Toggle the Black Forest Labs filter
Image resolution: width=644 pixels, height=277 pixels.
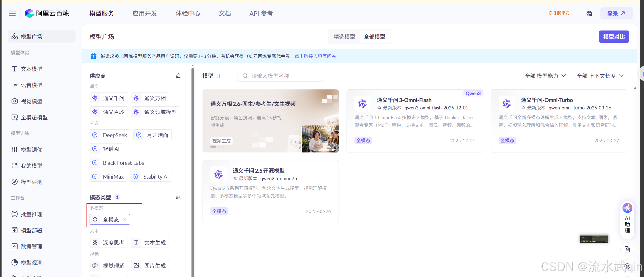click(119, 163)
